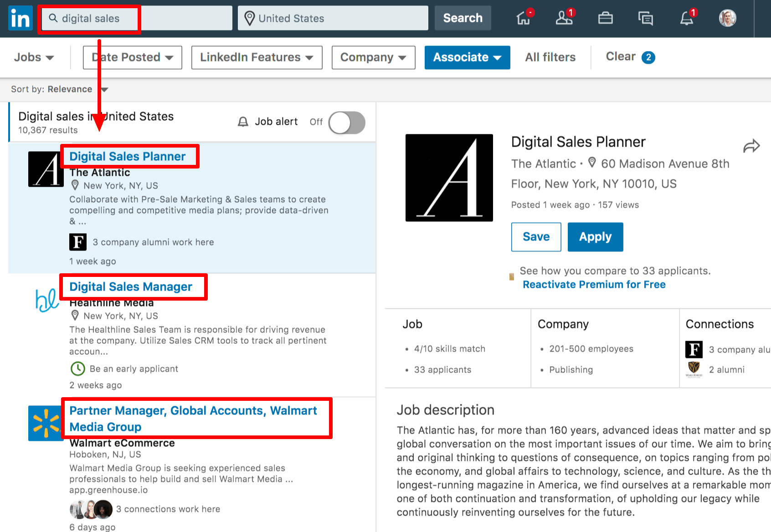Click the share arrow for Digital Sales Planner
The height and width of the screenshot is (532, 771).
[751, 146]
